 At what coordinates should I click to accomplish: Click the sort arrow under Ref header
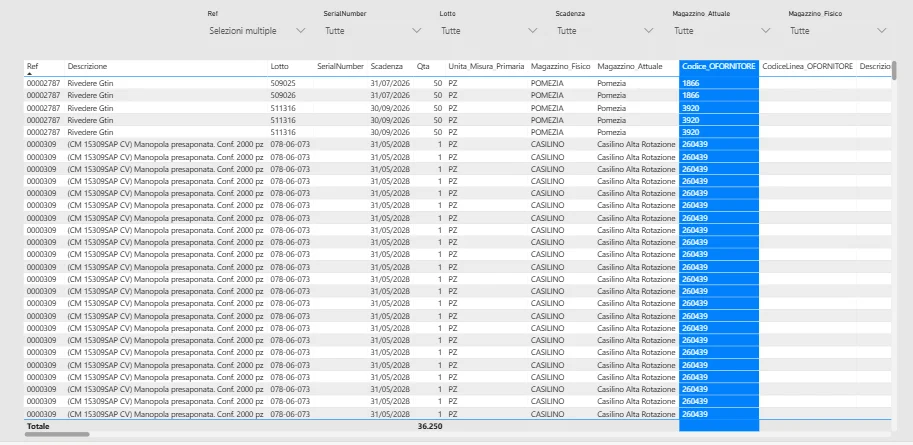click(x=29, y=73)
